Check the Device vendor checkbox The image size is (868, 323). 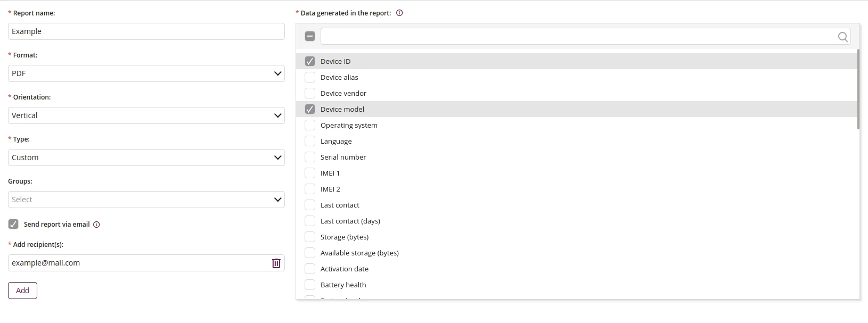tap(310, 93)
